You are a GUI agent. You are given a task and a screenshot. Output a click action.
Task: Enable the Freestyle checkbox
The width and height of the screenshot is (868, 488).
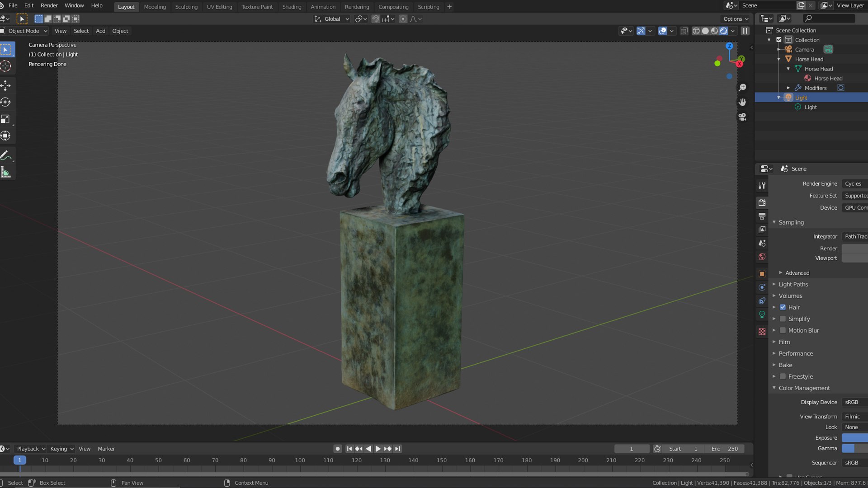click(x=783, y=376)
